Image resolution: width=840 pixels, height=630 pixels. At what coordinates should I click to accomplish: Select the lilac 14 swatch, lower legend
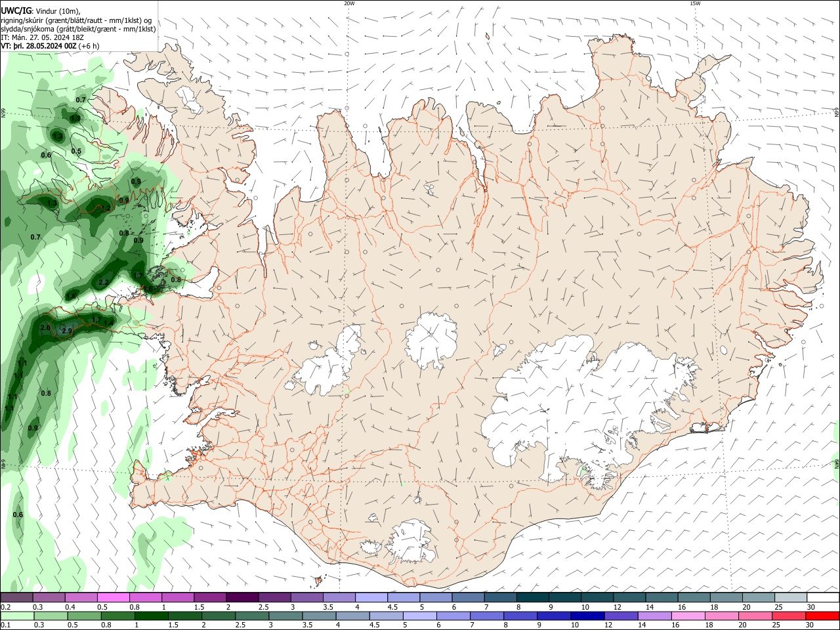click(x=653, y=616)
